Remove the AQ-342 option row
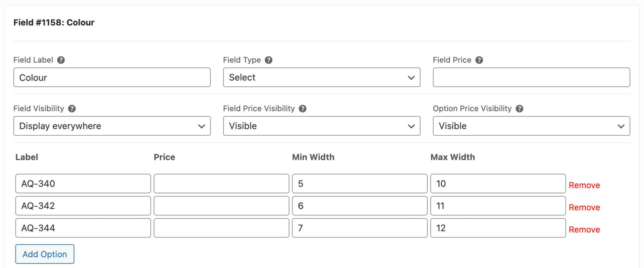Image resolution: width=644 pixels, height=268 pixels. [x=584, y=207]
